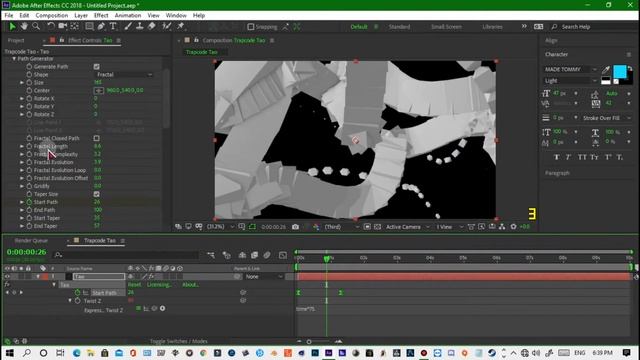Select the Hand tool

click(24, 27)
